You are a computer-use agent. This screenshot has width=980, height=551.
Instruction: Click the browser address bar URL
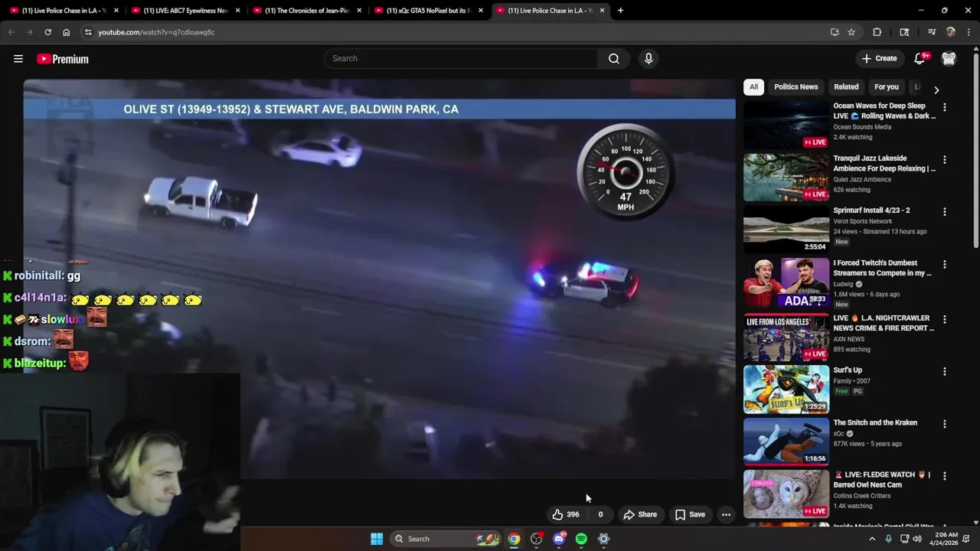[x=156, y=32]
